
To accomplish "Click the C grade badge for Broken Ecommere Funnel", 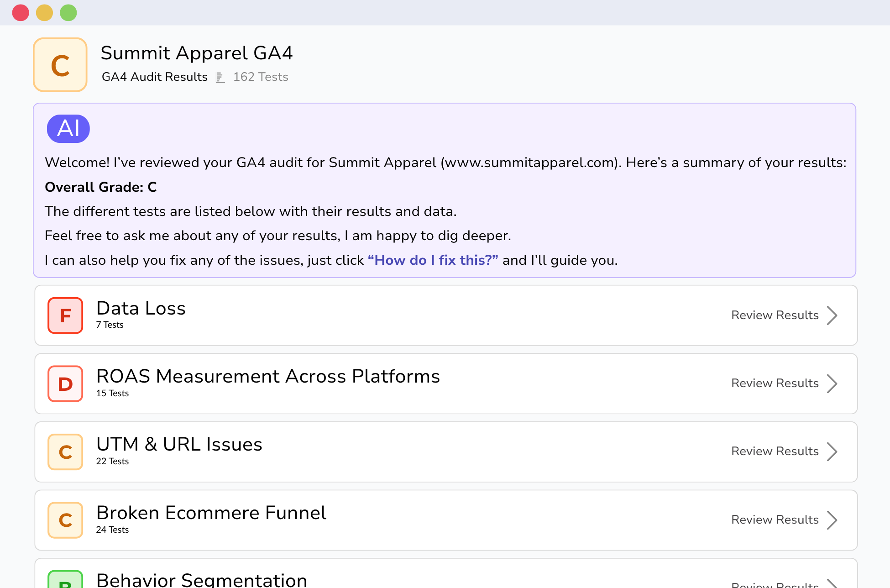I will click(x=65, y=520).
